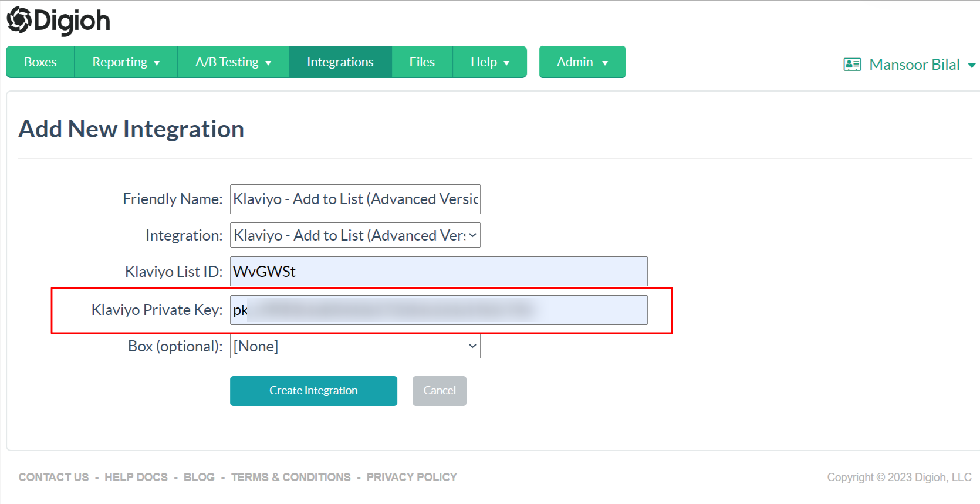Image resolution: width=980 pixels, height=504 pixels.
Task: Click the Klaviyo List ID label
Action: 174,272
